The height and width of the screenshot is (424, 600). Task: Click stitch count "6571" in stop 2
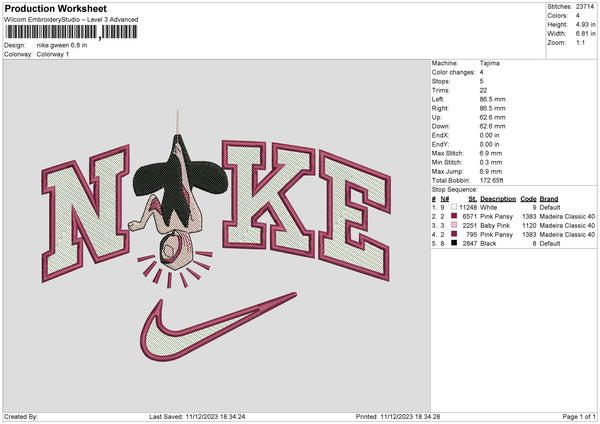(470, 216)
